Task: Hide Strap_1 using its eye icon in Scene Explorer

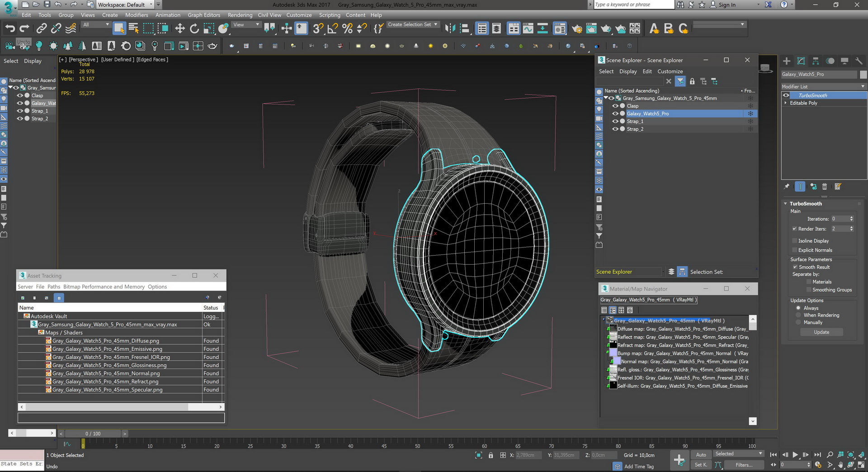Action: (x=615, y=121)
